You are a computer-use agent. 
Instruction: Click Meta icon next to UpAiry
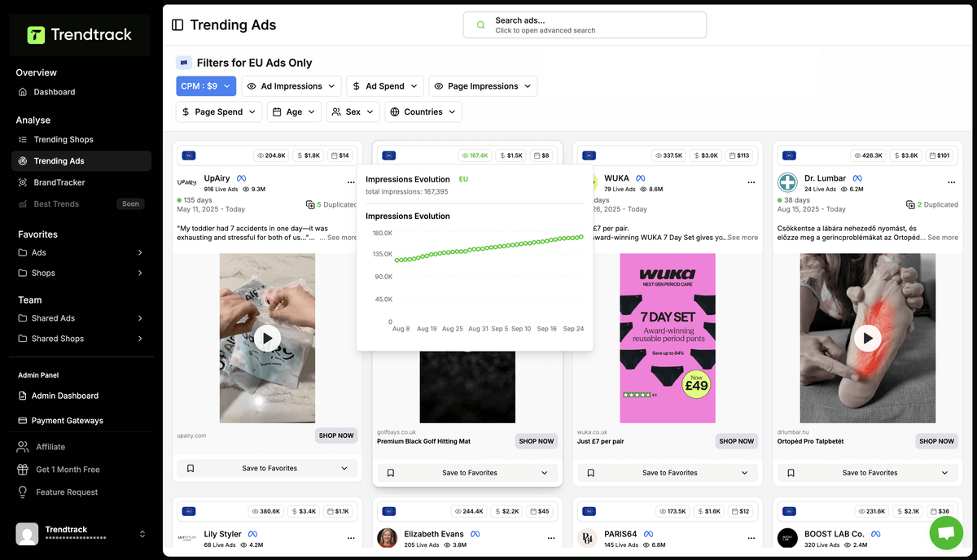coord(242,178)
